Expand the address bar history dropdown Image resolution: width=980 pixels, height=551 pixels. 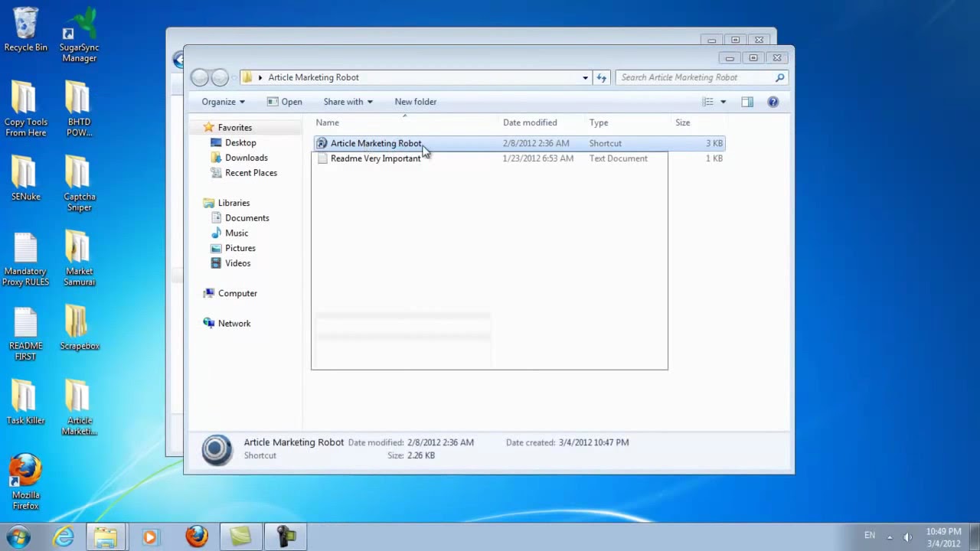(x=585, y=77)
